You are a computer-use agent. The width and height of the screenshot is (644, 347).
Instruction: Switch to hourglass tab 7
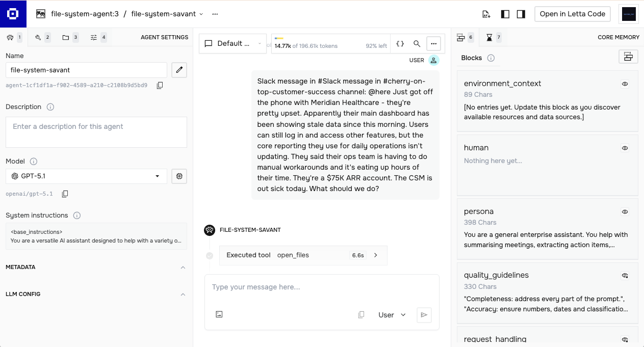coord(494,37)
